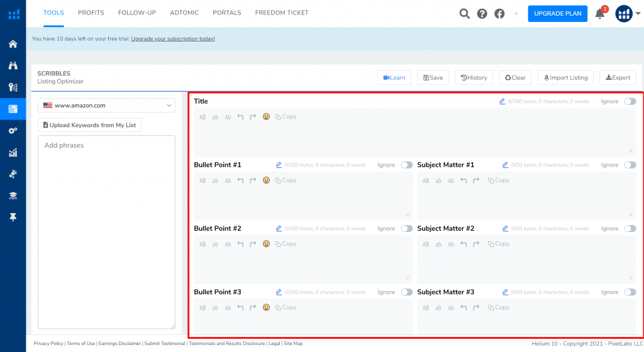Image resolution: width=644 pixels, height=352 pixels.
Task: Click the pin icon in left sidebar
Action: pyautogui.click(x=13, y=217)
